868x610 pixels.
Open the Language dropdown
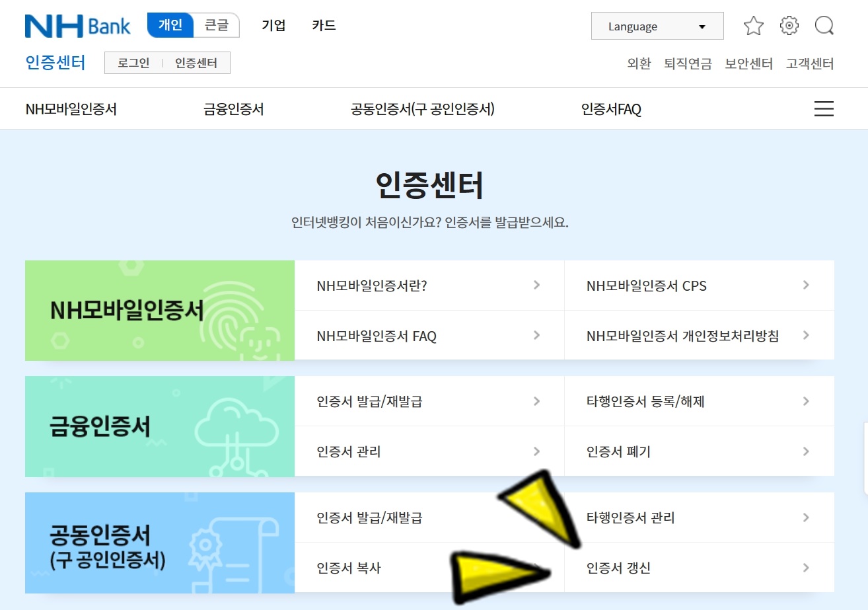(x=657, y=26)
